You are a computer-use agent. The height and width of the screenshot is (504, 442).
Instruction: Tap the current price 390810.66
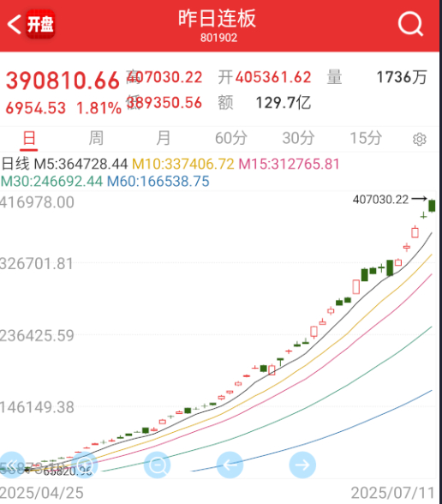(x=63, y=81)
